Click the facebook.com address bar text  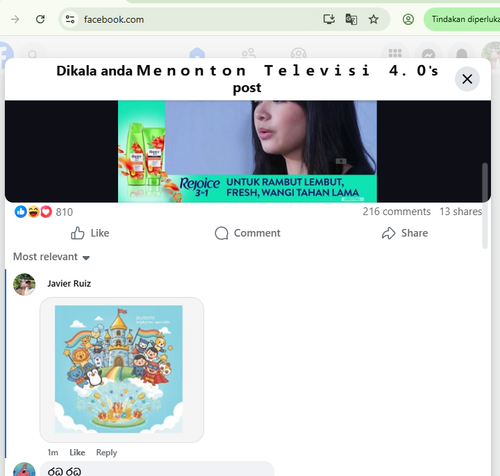[x=114, y=20]
